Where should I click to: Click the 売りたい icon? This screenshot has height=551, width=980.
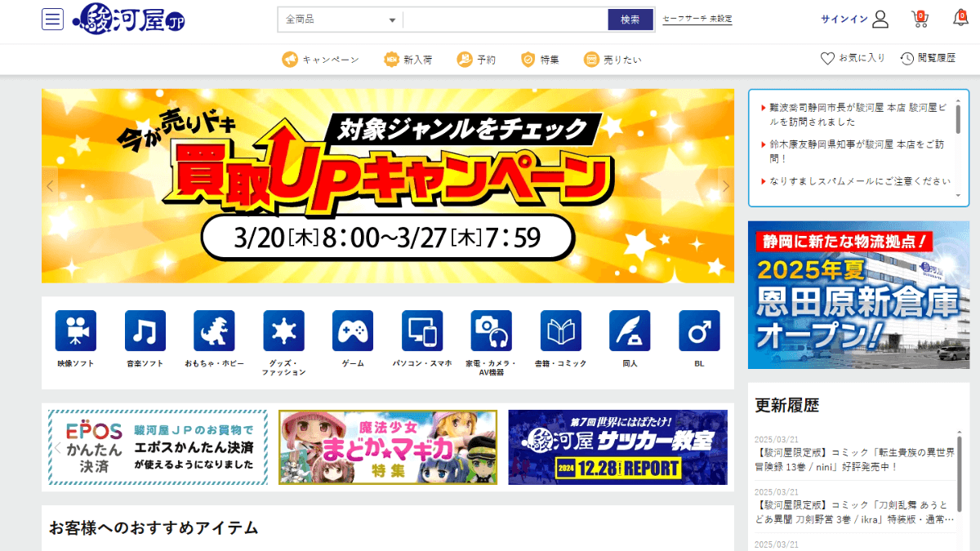tap(592, 60)
